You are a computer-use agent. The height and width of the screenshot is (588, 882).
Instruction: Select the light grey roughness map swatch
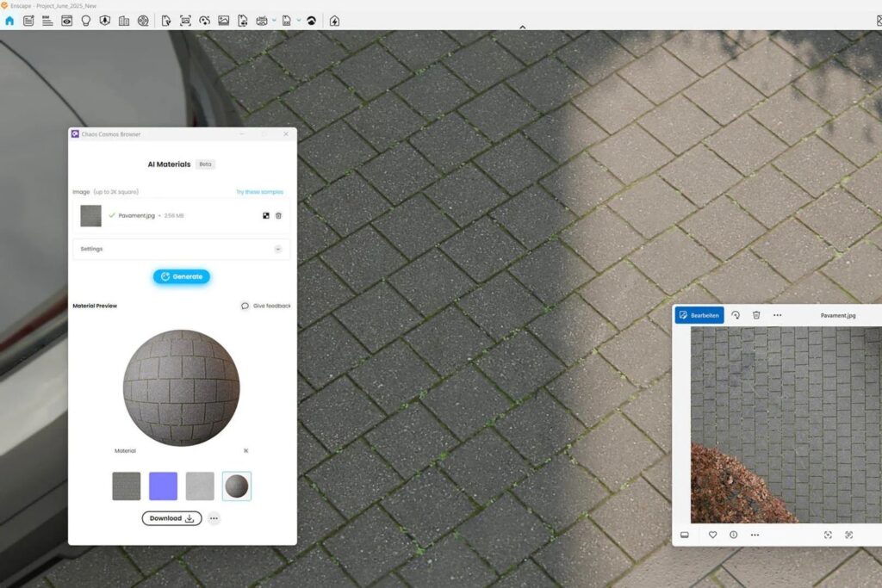[x=200, y=486]
